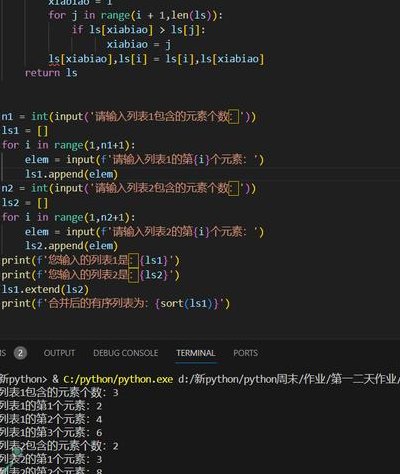Select the TERMINAL tab
Viewport: 400px width, 474px height.
tap(196, 353)
